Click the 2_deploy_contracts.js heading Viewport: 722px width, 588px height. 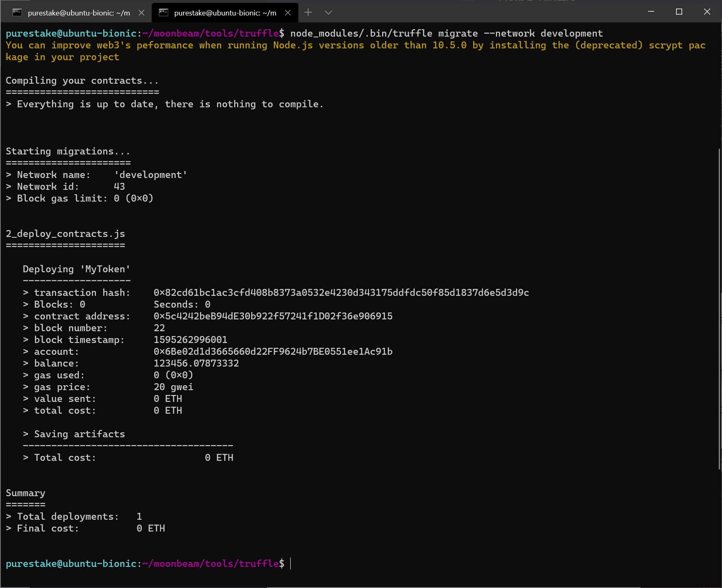click(65, 233)
